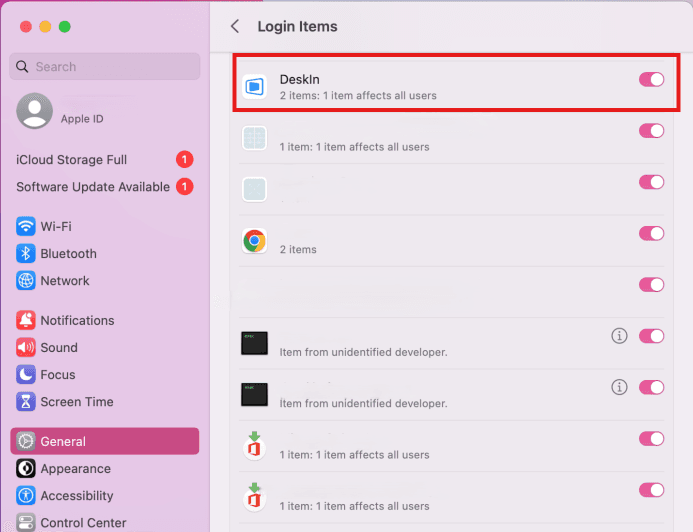Click the Notifications bell icon
This screenshot has width=693, height=532.
tap(26, 320)
